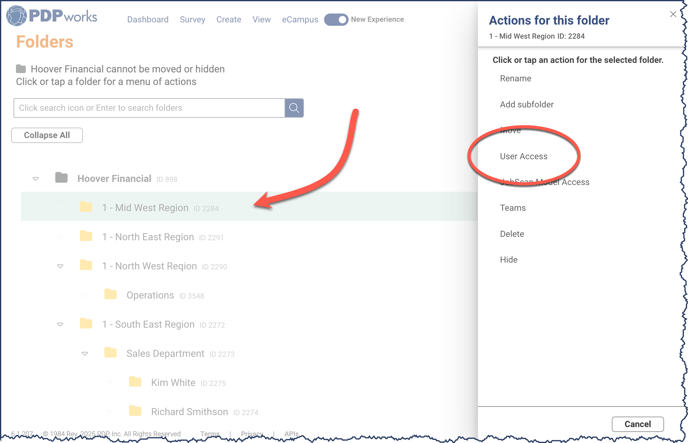
Task: Open the eCampus menu
Action: coord(300,20)
